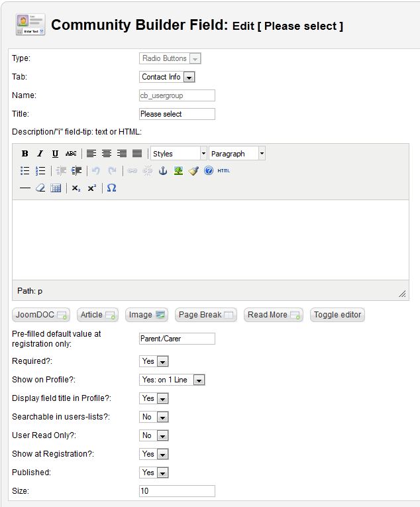Align text left
The width and height of the screenshot is (420, 507).
(x=91, y=154)
